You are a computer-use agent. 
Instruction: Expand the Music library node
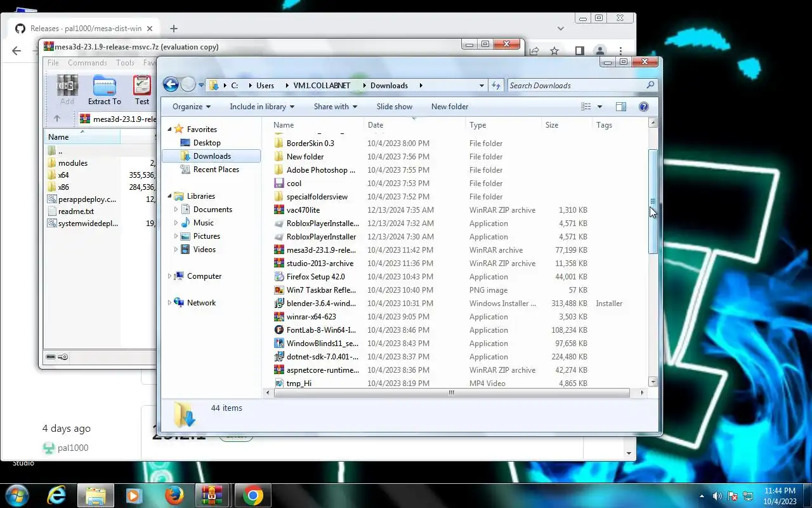tap(176, 223)
